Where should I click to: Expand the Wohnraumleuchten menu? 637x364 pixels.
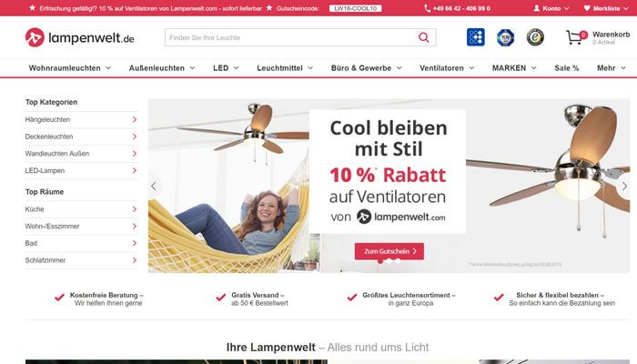coord(69,68)
